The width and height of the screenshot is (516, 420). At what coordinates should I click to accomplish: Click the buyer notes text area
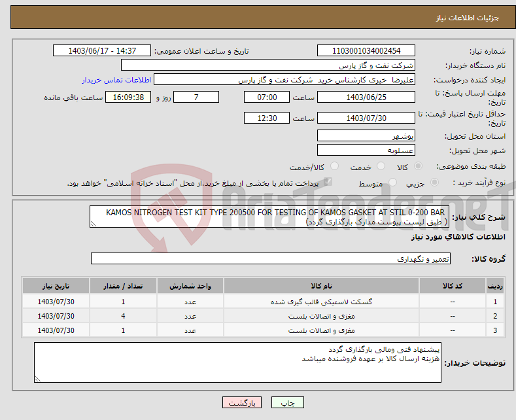point(237,362)
